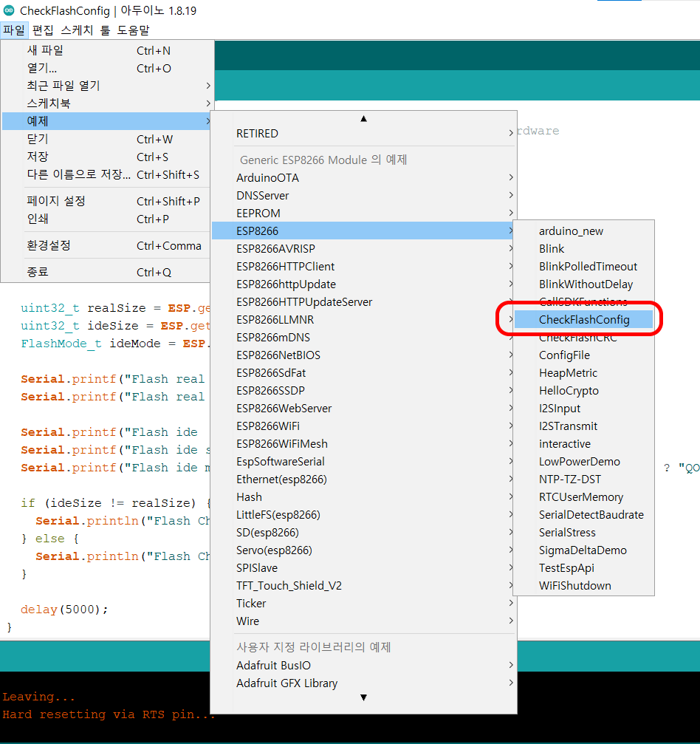Choose 다른 이름으로 저장... entry
Image resolution: width=700 pixels, height=744 pixels.
pyautogui.click(x=107, y=174)
